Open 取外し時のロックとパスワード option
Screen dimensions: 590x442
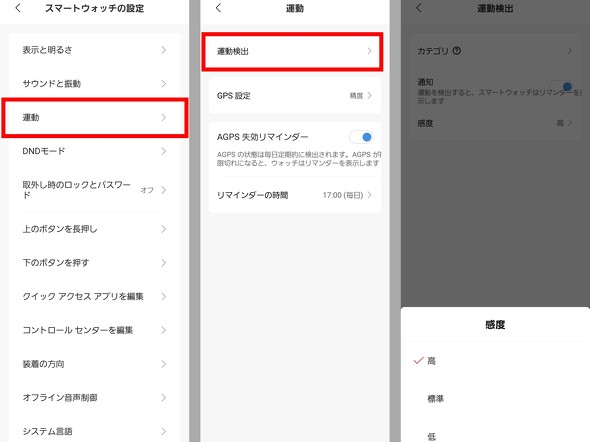(x=94, y=190)
